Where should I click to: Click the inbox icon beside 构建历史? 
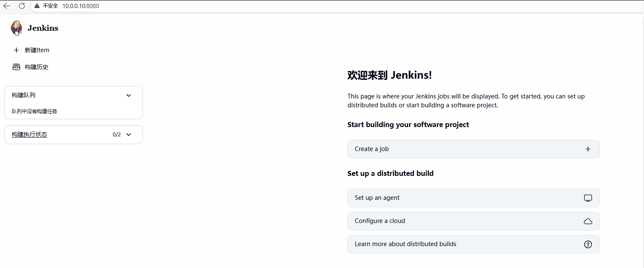[16, 67]
